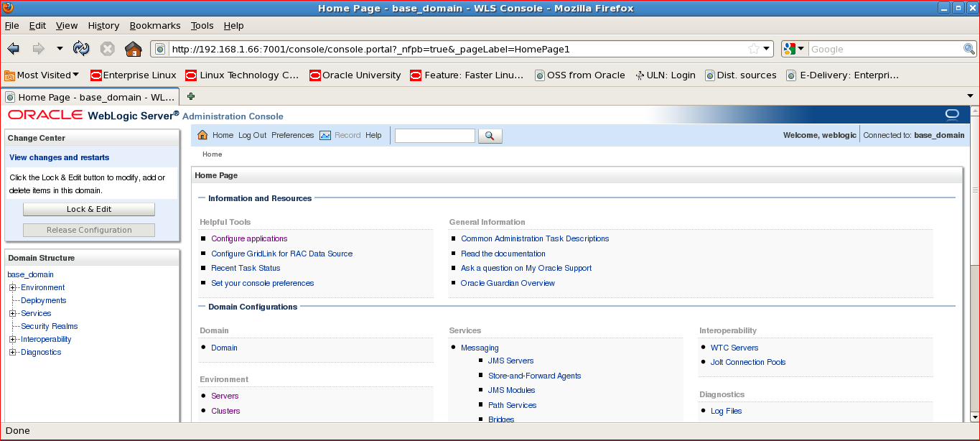Open the History menu
Image resolution: width=980 pixels, height=441 pixels.
(x=103, y=25)
